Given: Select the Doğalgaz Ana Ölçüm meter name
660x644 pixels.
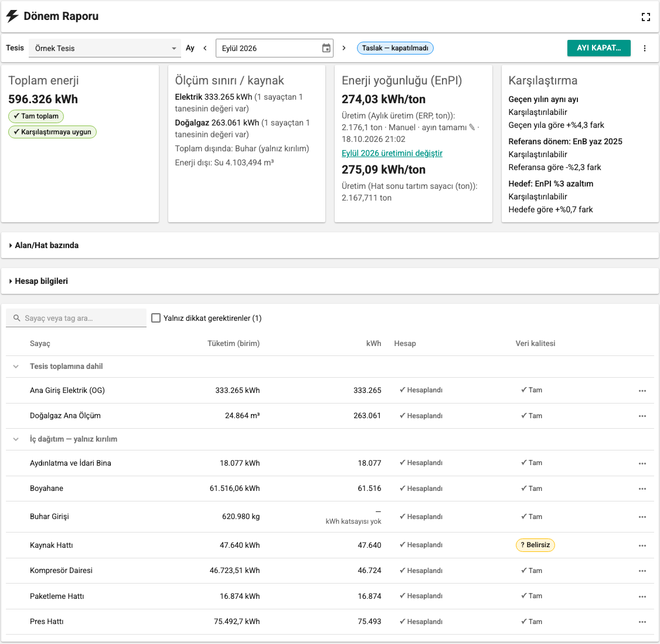Looking at the screenshot, I should [65, 416].
